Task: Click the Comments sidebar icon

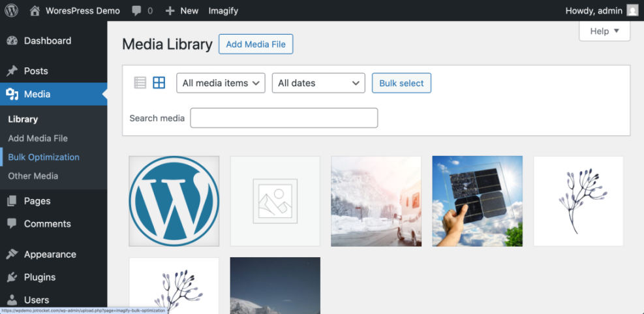Action: tap(12, 224)
